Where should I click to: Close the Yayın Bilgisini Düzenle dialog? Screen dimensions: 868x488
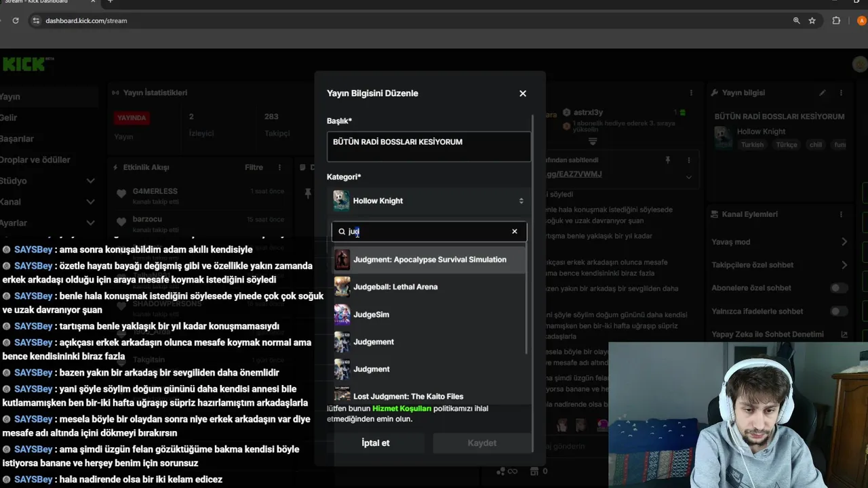(523, 94)
